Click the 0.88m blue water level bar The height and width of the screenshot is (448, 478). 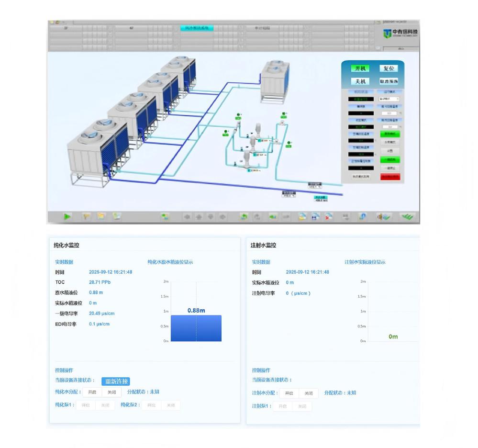pos(196,328)
